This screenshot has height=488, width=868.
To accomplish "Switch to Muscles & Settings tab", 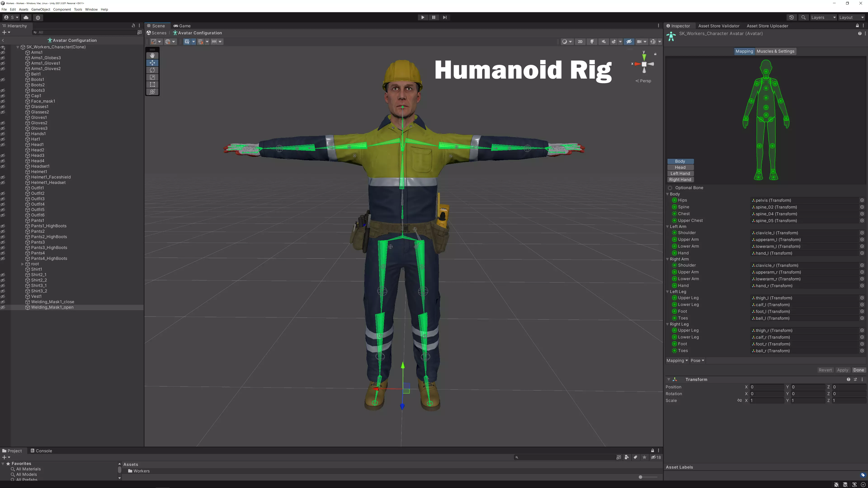I will coord(775,52).
